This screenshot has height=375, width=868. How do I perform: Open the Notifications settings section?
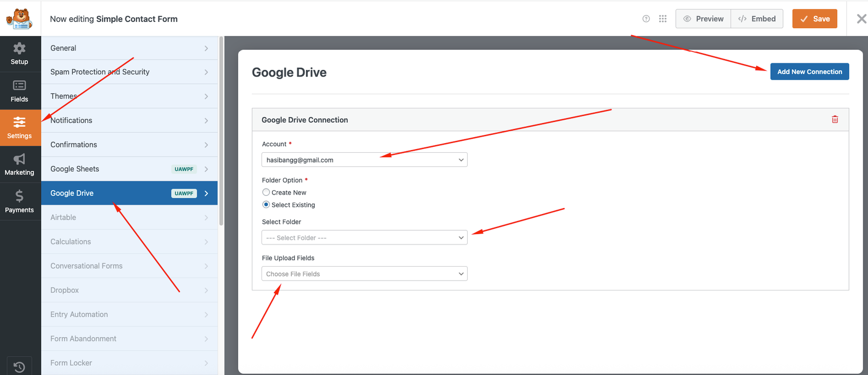(129, 120)
